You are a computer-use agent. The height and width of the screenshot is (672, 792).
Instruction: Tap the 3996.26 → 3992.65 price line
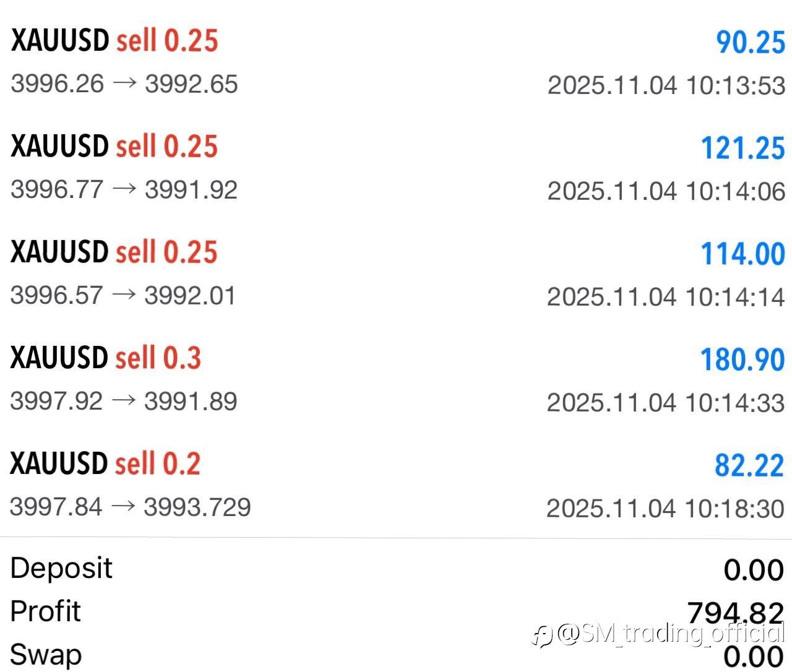[x=124, y=84]
